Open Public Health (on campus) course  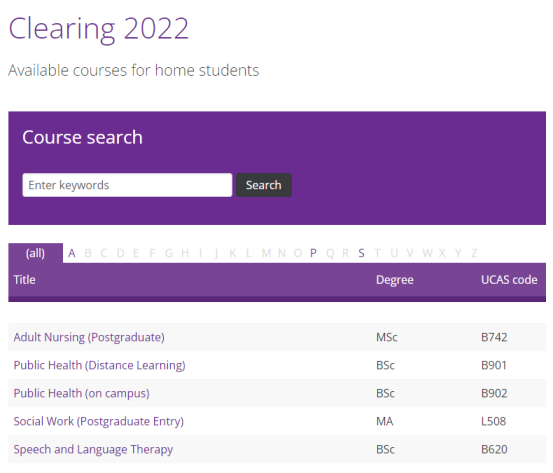click(x=81, y=393)
